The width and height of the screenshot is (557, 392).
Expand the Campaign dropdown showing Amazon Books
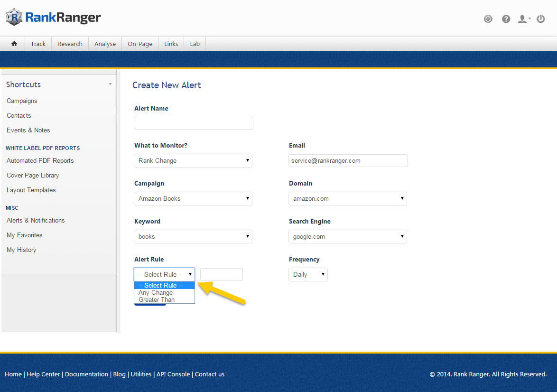tap(193, 198)
